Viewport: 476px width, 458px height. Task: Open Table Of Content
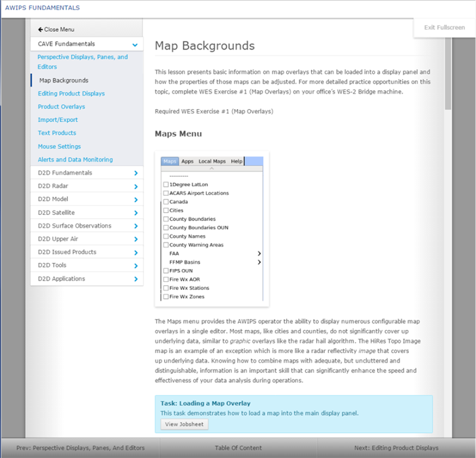coord(238,448)
